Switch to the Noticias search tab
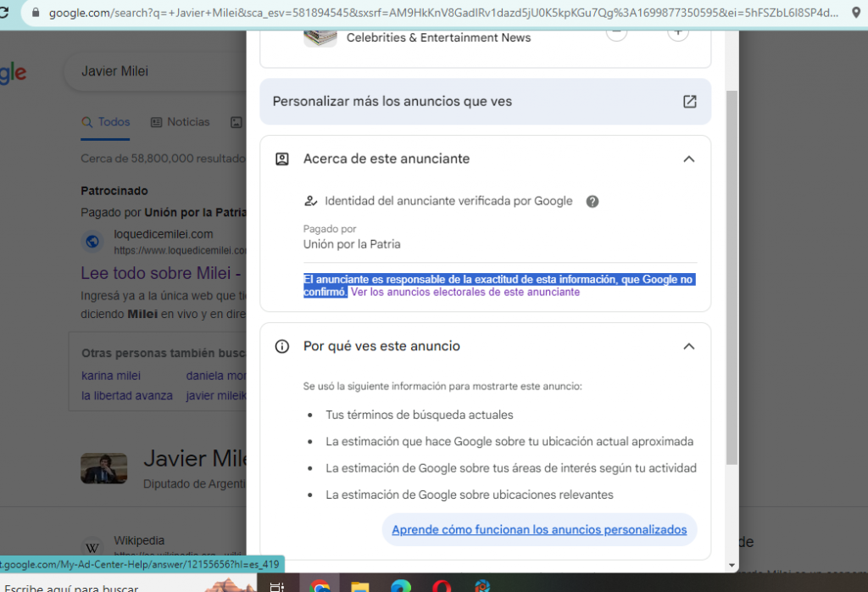This screenshot has height=592, width=868. pyautogui.click(x=180, y=122)
